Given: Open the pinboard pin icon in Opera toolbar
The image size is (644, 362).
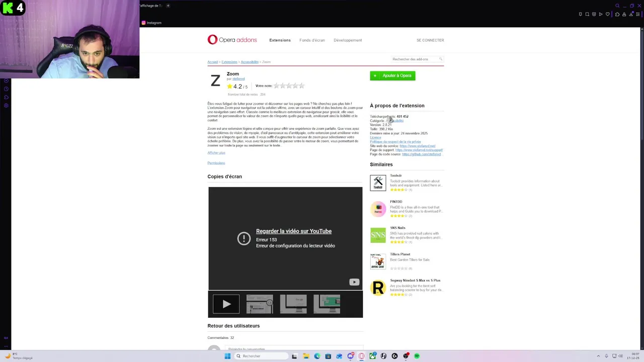Looking at the screenshot, I should point(581,14).
